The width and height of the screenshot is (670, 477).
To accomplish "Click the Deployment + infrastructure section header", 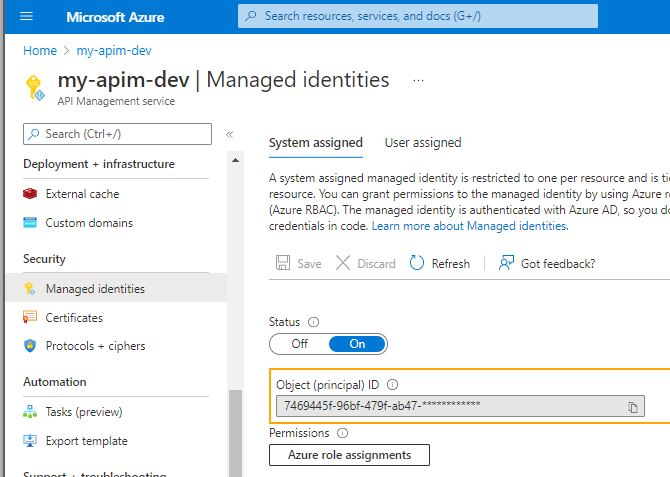I will click(99, 164).
